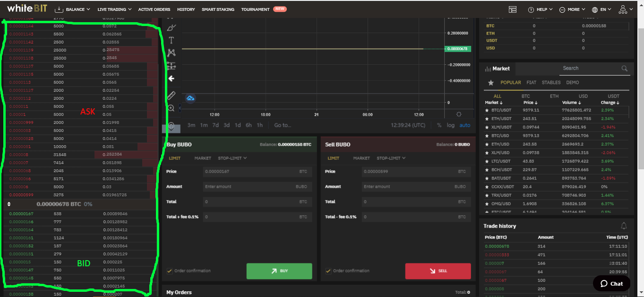Toggle log scale on chart
Image resolution: width=644 pixels, height=297 pixels.
tap(451, 125)
